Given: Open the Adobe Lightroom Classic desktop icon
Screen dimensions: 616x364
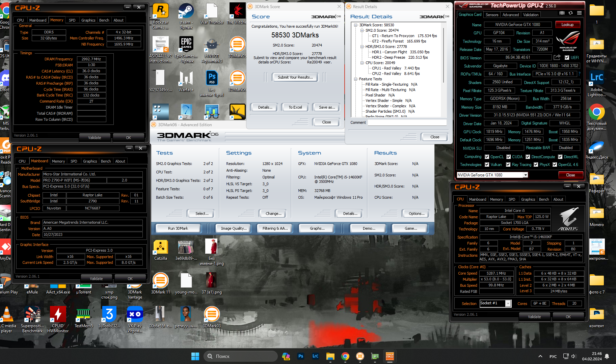Looking at the screenshot, I should [597, 83].
